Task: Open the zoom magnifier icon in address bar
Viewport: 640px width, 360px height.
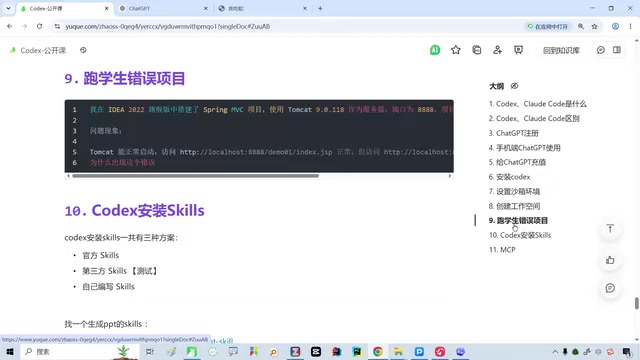Action: [581, 26]
